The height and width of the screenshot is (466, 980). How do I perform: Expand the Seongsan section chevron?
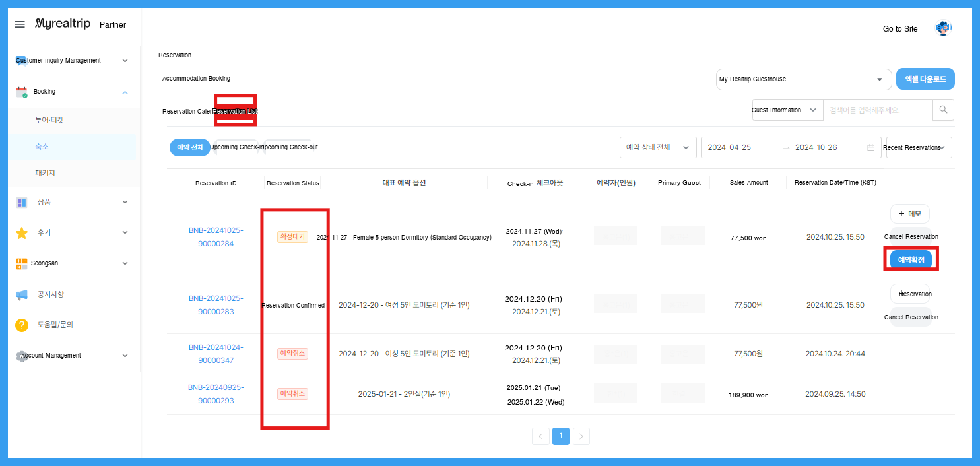(125, 263)
